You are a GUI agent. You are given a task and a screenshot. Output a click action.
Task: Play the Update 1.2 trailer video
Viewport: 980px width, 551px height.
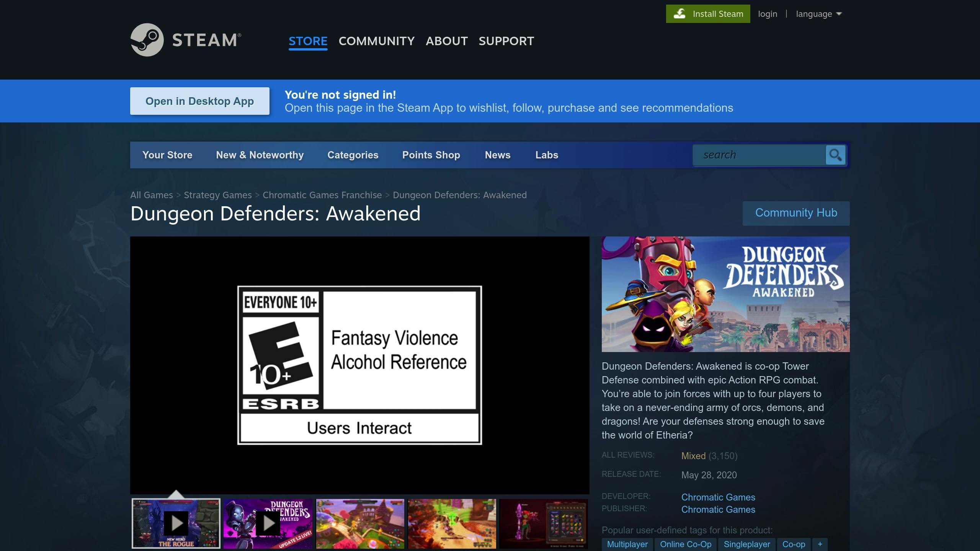(268, 523)
